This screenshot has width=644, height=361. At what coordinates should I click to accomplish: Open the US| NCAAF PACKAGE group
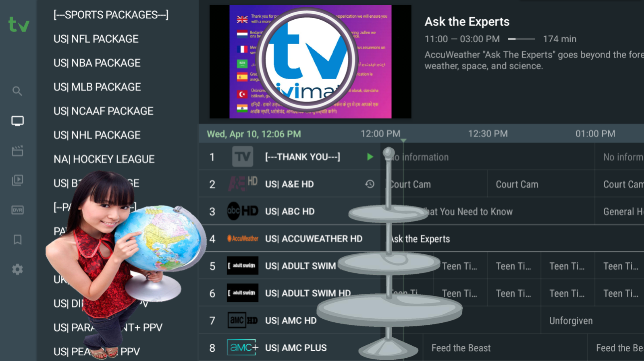click(x=104, y=111)
